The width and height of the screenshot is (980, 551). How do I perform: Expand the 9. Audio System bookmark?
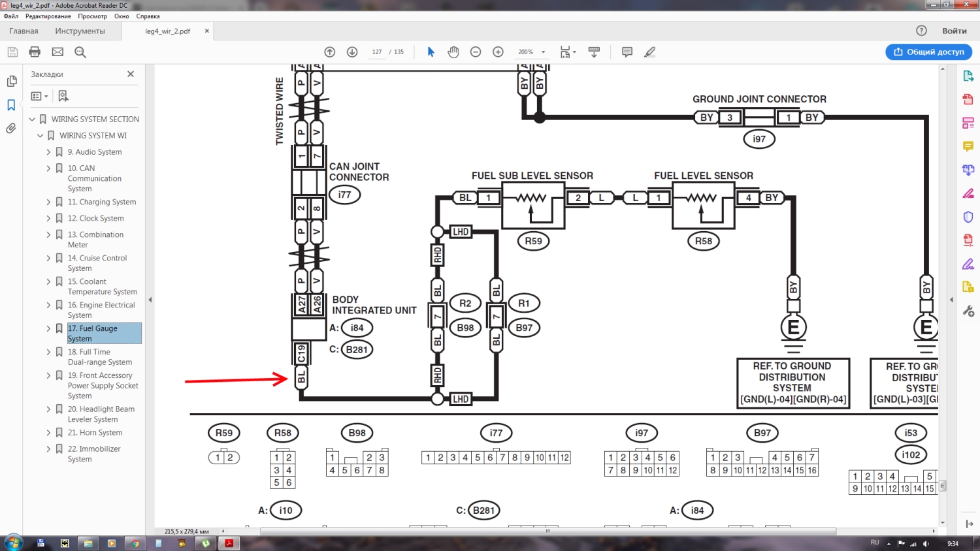tap(48, 152)
